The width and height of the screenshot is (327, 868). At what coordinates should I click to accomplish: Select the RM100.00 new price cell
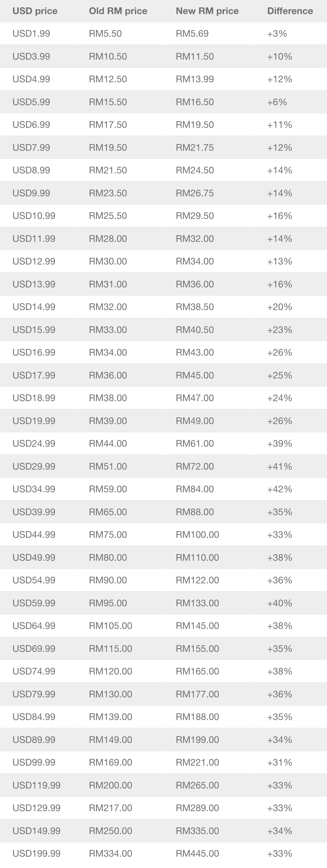[197, 534]
